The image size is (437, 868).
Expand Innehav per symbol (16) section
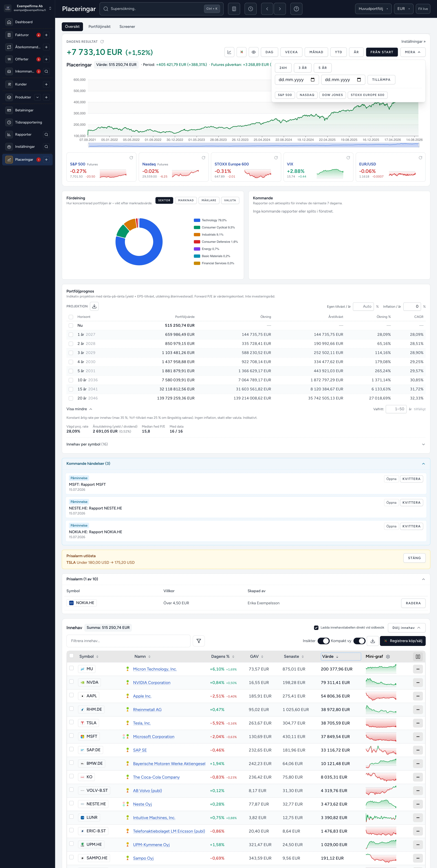[x=246, y=444]
